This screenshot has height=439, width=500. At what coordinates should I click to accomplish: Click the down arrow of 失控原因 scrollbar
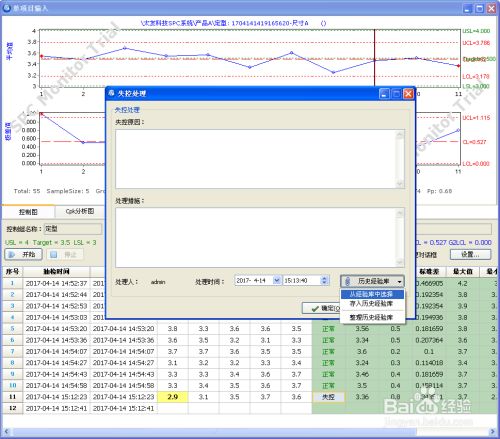coord(400,184)
